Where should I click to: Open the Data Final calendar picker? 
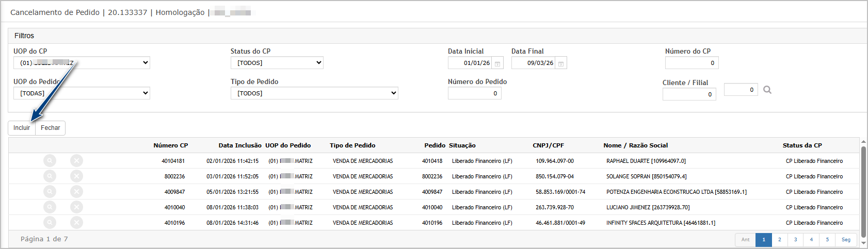tap(561, 63)
